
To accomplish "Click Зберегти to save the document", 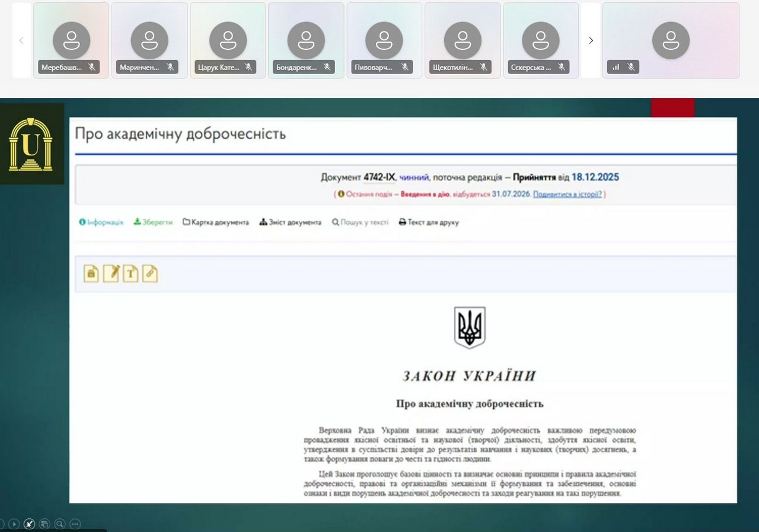I will [153, 222].
